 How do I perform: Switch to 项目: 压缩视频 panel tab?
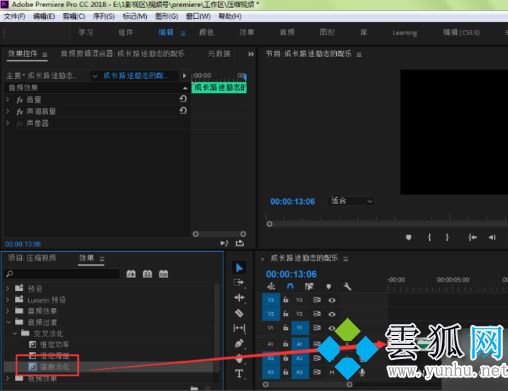[x=32, y=258]
